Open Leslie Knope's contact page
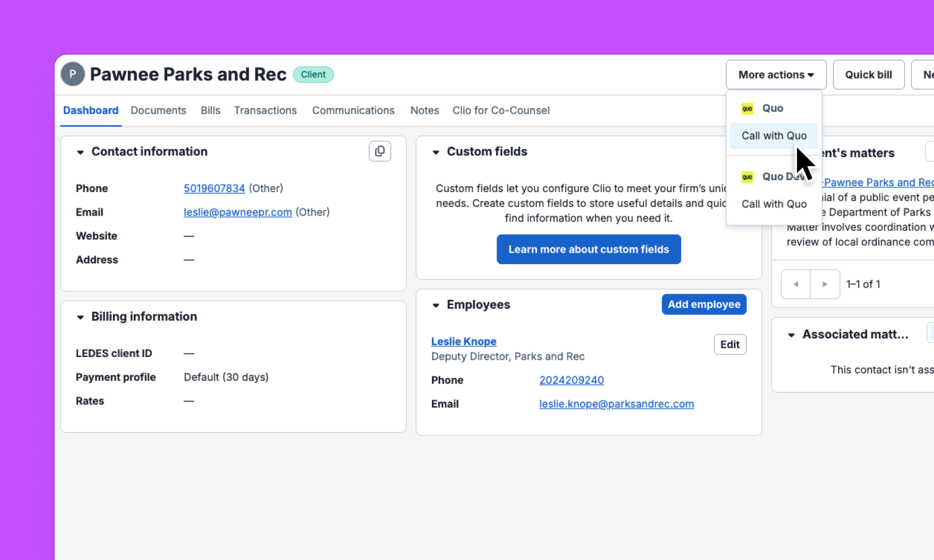Viewport: 934px width, 560px height. pos(464,342)
